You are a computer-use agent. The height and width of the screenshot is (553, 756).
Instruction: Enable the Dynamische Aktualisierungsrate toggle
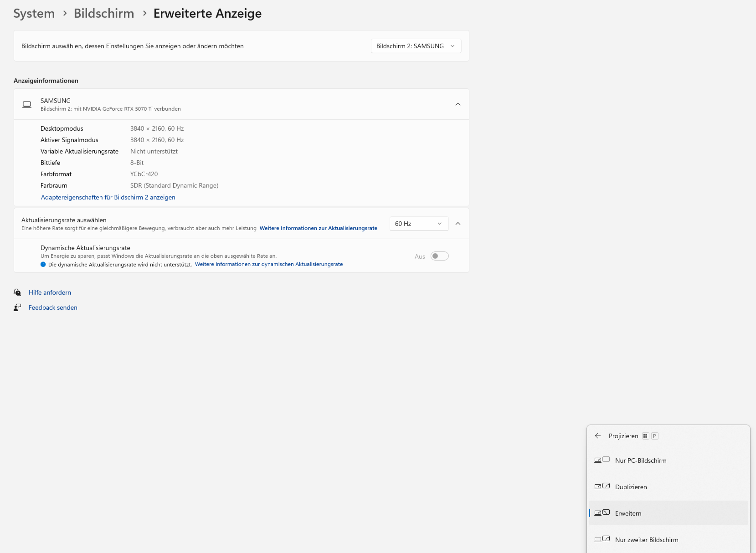tap(440, 256)
